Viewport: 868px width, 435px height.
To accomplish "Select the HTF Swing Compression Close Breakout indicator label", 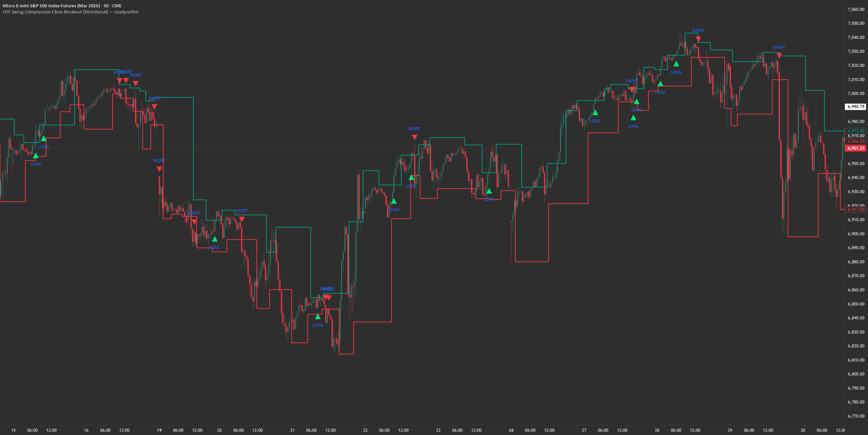I will (70, 12).
